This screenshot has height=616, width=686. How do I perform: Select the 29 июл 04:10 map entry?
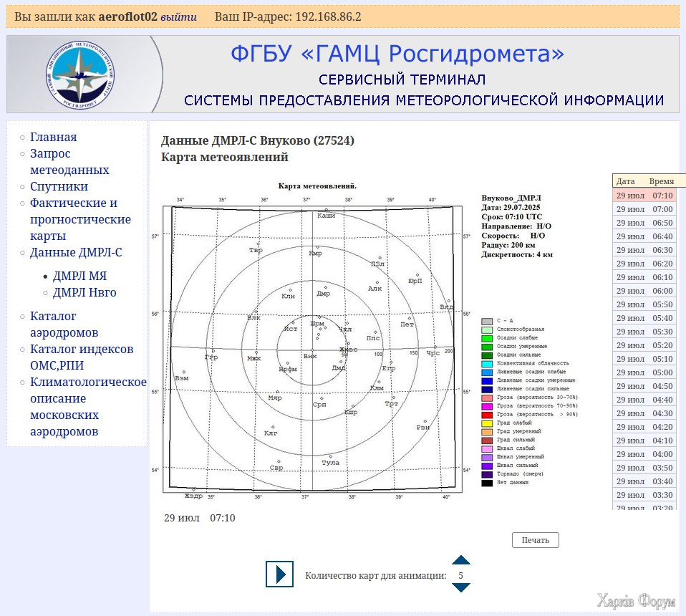(x=644, y=441)
